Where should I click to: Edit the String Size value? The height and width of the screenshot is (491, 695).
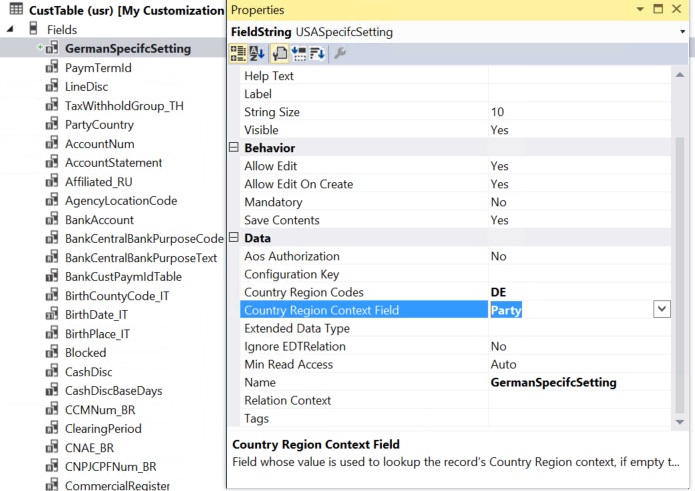point(580,112)
